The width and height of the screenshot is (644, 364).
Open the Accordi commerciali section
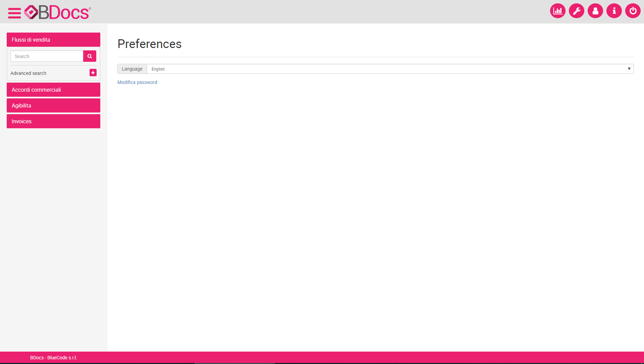click(x=53, y=90)
